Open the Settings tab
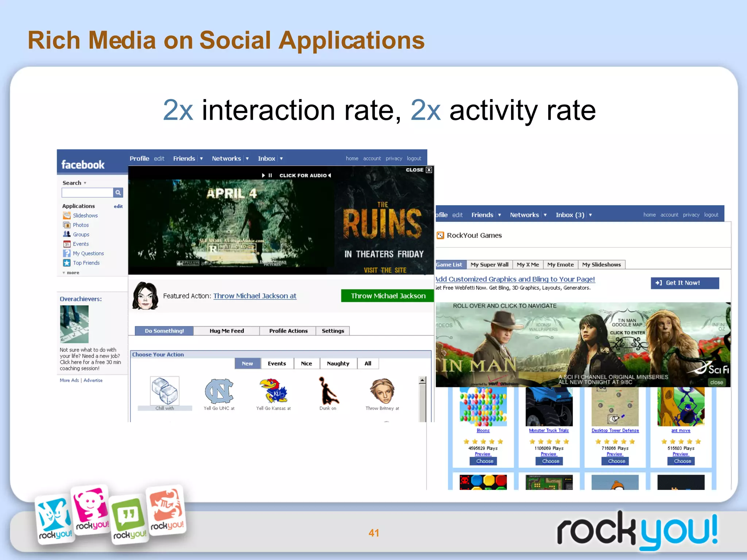747x560 pixels. [x=333, y=331]
